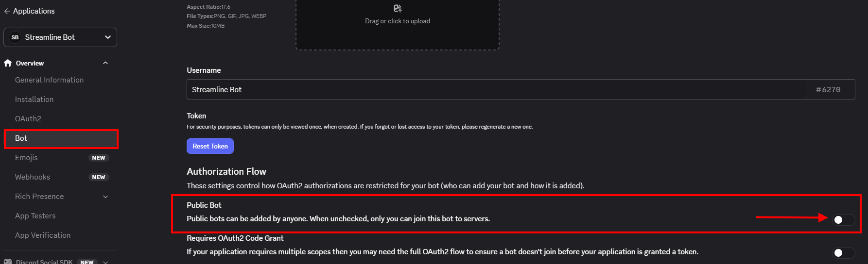Collapse the Overview section chevron
Image resolution: width=868 pixels, height=264 pixels.
(105, 63)
